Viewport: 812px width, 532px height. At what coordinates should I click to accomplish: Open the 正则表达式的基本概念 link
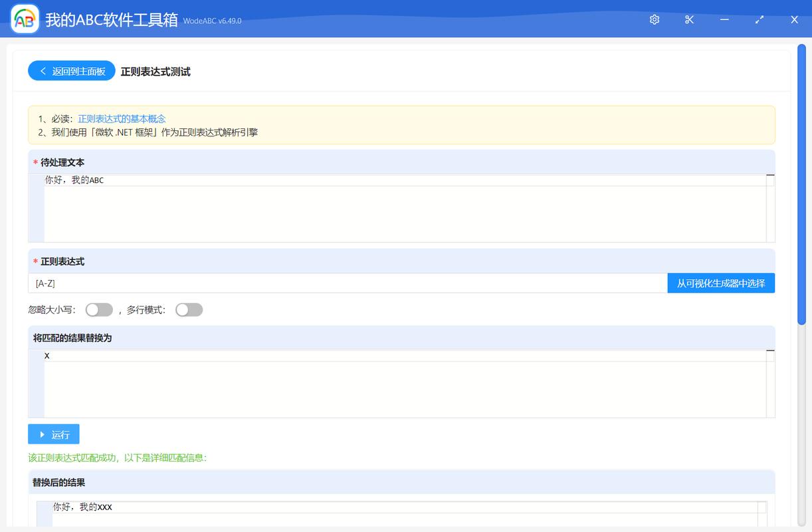click(122, 118)
